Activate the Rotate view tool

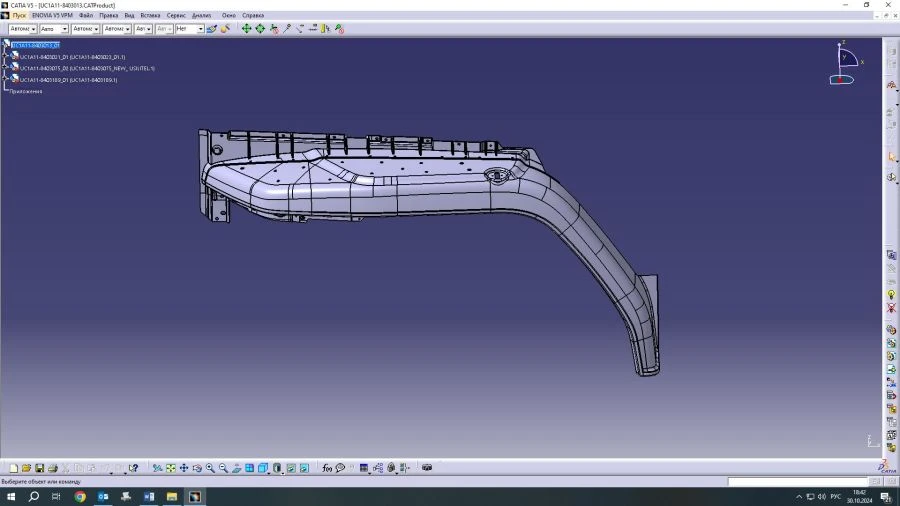click(x=197, y=468)
